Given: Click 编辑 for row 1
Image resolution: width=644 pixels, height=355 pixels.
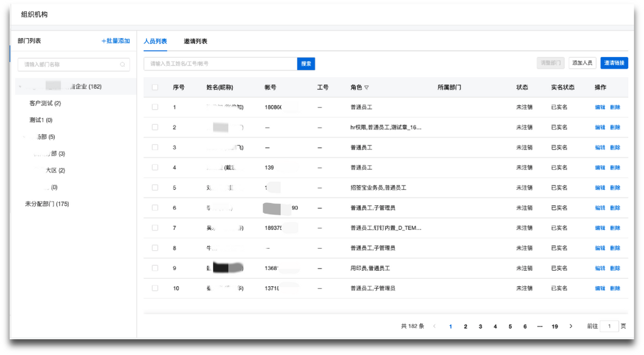Looking at the screenshot, I should (x=600, y=107).
